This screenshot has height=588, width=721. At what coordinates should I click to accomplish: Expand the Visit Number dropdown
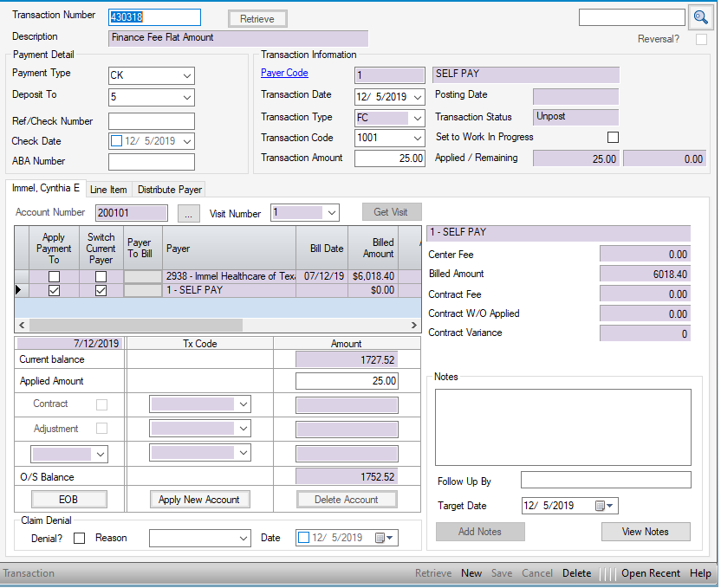(x=332, y=213)
